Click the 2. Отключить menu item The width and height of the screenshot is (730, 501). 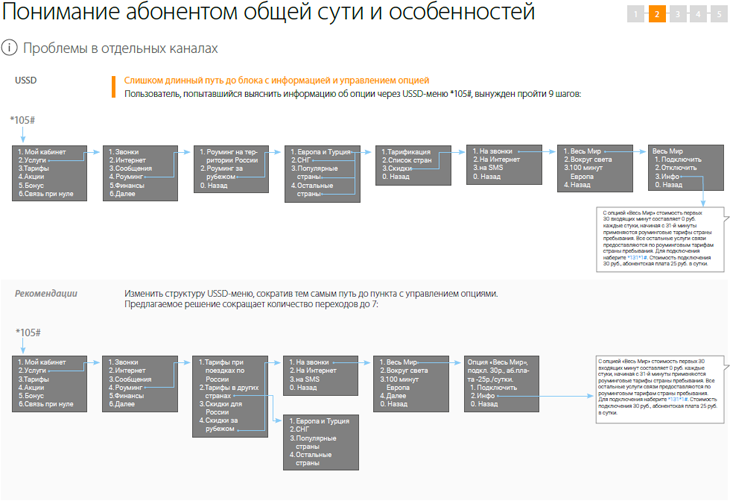[x=676, y=168]
